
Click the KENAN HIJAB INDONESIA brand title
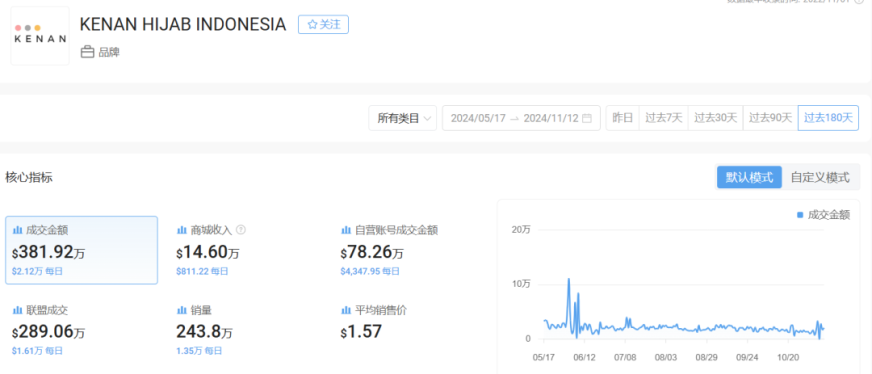tap(183, 24)
